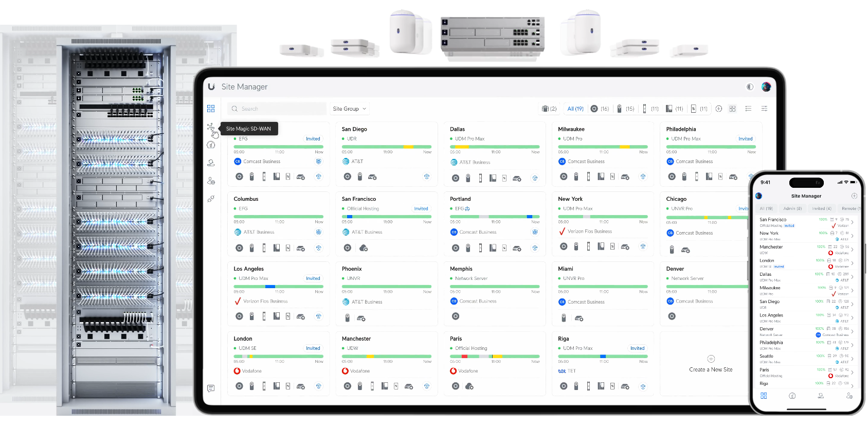Expand the Manchester row chevron on the phone

852,250
